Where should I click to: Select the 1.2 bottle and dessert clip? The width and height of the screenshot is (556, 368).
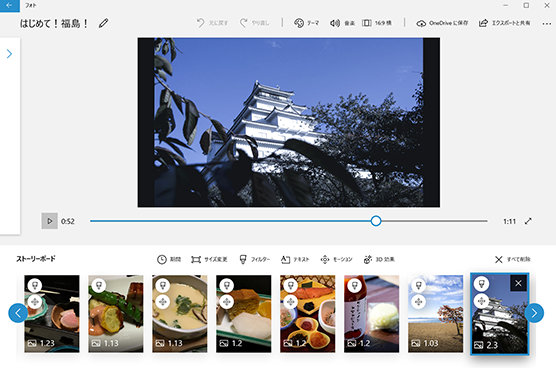[371, 314]
